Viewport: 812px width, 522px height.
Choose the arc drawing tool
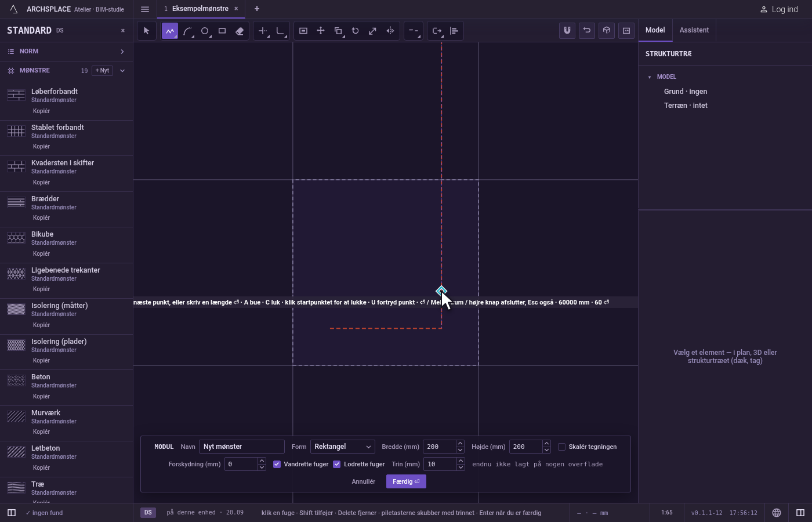coord(187,31)
